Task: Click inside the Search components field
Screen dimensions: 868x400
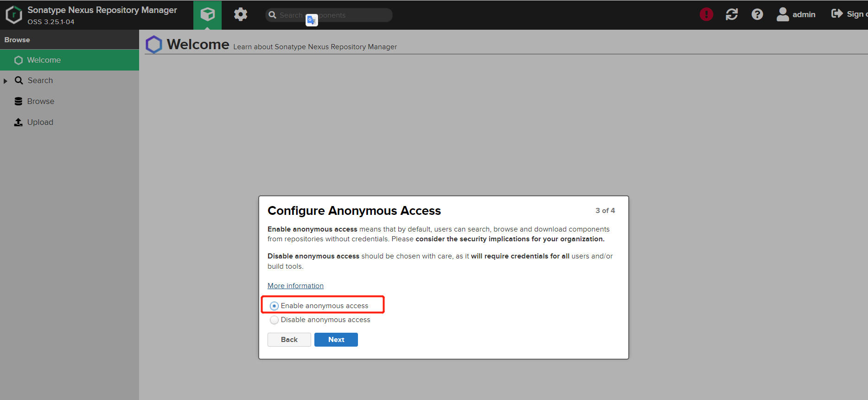Action: tap(329, 15)
